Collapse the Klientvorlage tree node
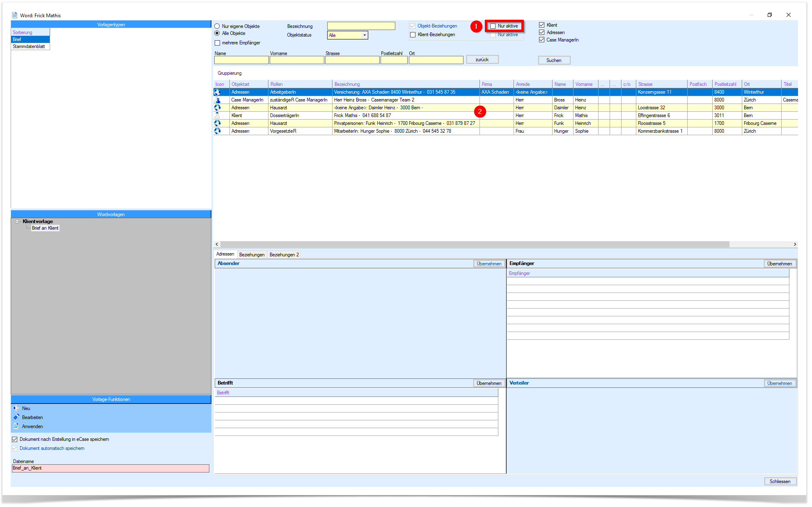Screen dimensions: 812x507 tap(17, 221)
